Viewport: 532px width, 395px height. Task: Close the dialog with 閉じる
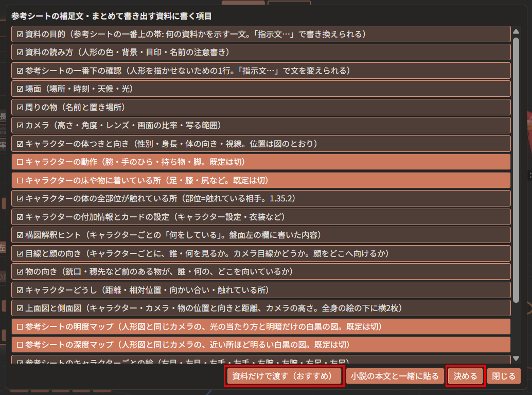coord(504,376)
